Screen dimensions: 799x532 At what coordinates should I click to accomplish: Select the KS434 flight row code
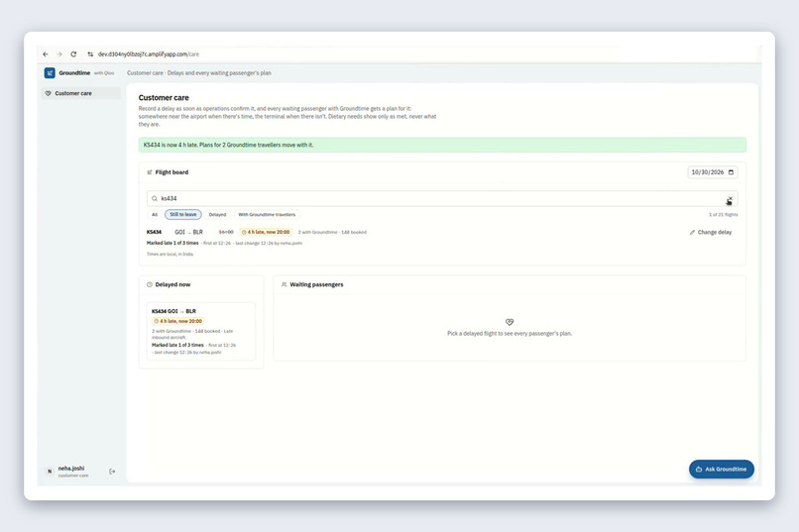(x=154, y=232)
